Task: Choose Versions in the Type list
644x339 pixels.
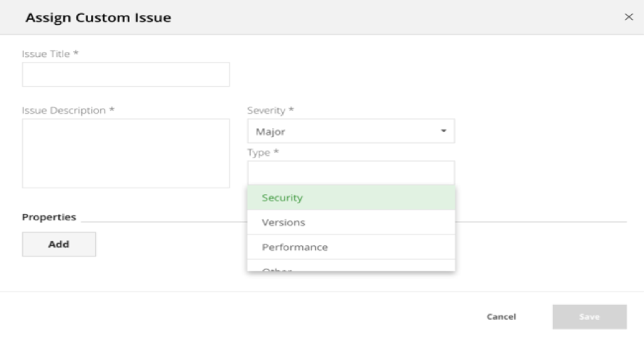Action: pos(350,222)
